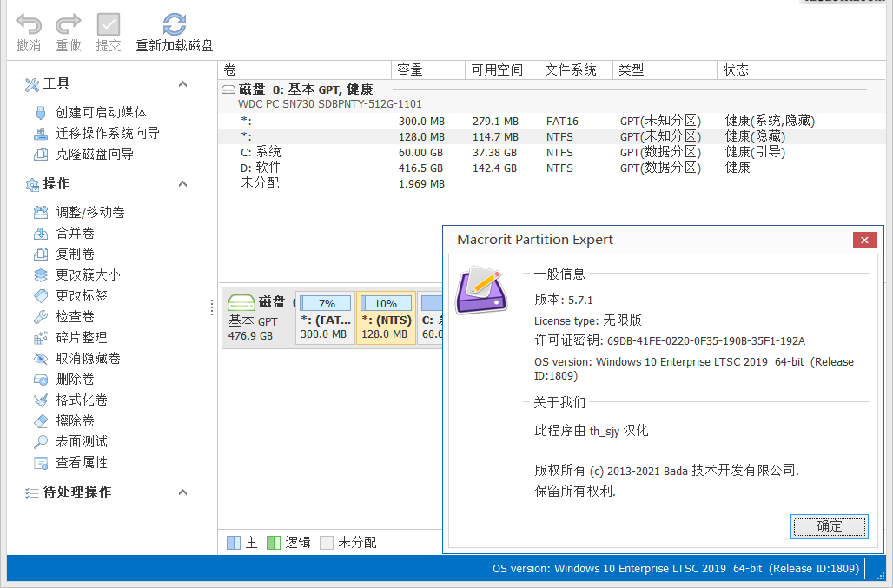Open 迁移操作系统向导 wizard

click(108, 134)
